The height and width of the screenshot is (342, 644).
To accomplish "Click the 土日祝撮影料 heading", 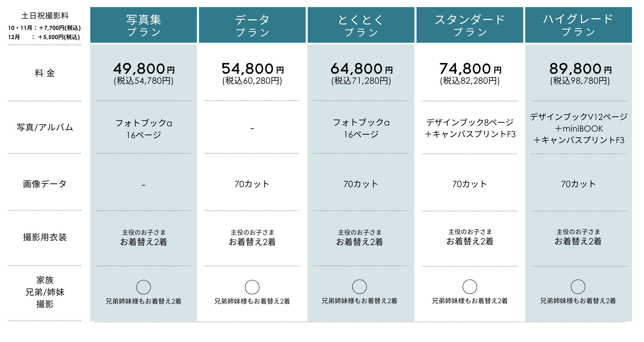I will coord(45,16).
